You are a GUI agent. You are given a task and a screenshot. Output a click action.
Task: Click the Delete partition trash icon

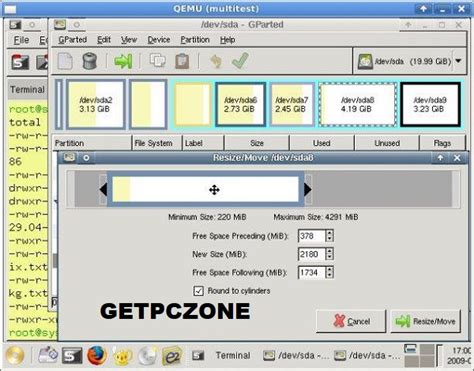click(x=89, y=61)
